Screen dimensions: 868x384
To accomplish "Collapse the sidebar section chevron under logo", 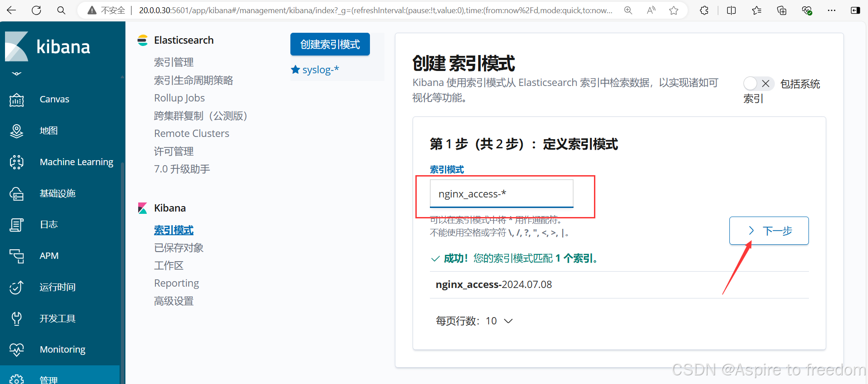I will 17,73.
